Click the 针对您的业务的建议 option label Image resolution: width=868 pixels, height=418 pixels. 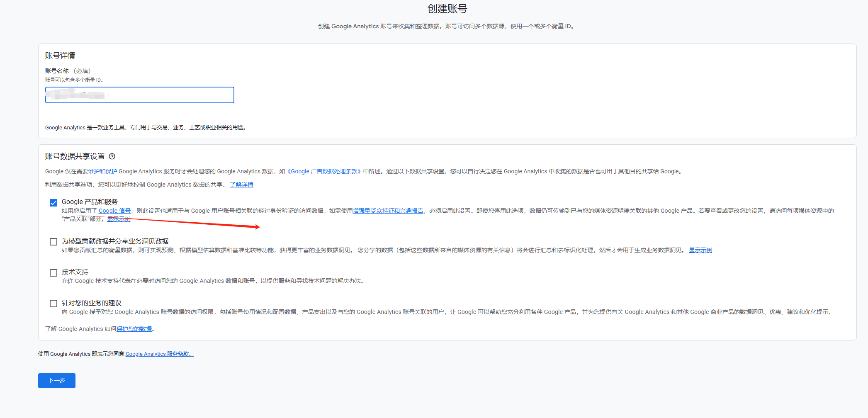tap(92, 303)
